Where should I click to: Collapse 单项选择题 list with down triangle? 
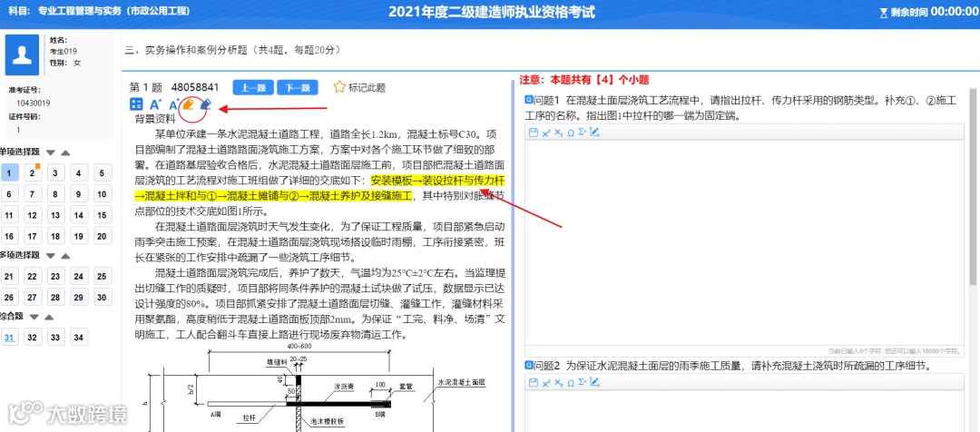pyautogui.click(x=51, y=152)
